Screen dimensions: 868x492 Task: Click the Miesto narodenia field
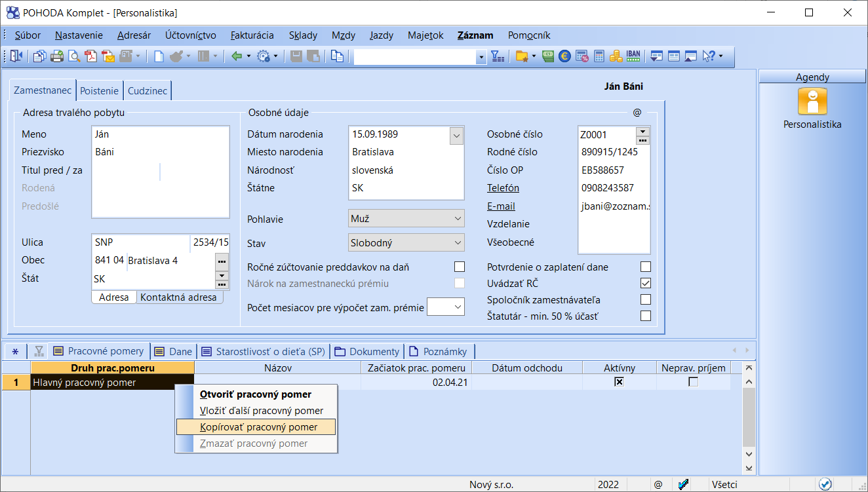click(x=406, y=152)
